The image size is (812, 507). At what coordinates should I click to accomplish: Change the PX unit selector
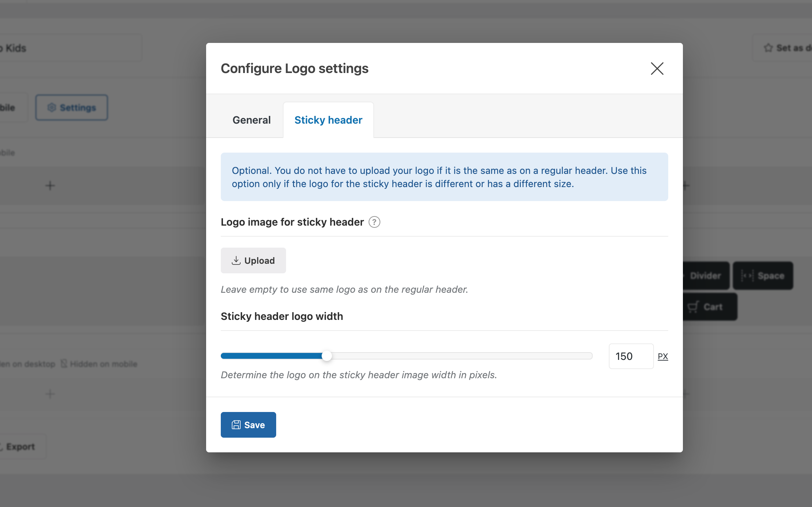663,356
